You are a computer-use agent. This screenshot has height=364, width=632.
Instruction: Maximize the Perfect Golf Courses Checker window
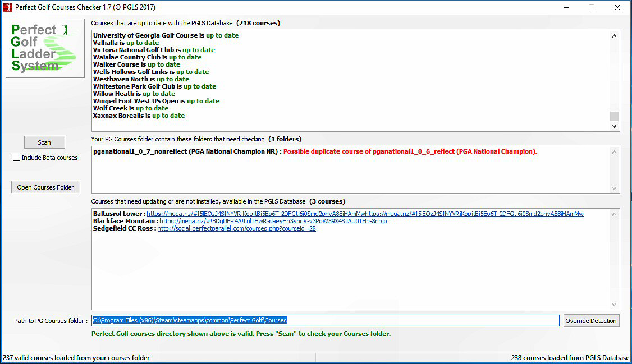[591, 7]
